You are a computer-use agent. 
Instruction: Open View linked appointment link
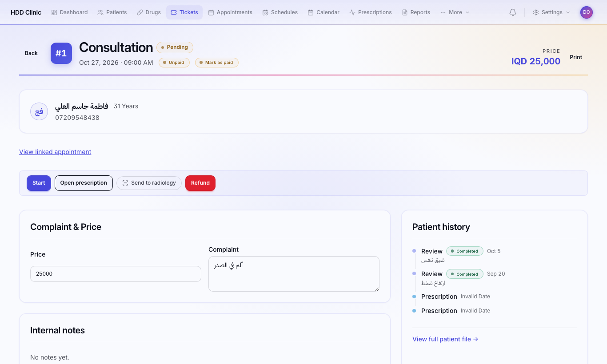55,152
